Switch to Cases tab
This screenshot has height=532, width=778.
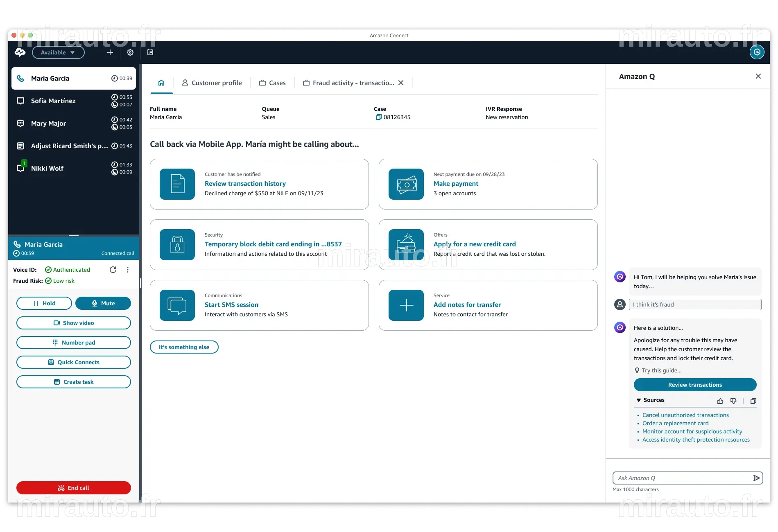272,83
